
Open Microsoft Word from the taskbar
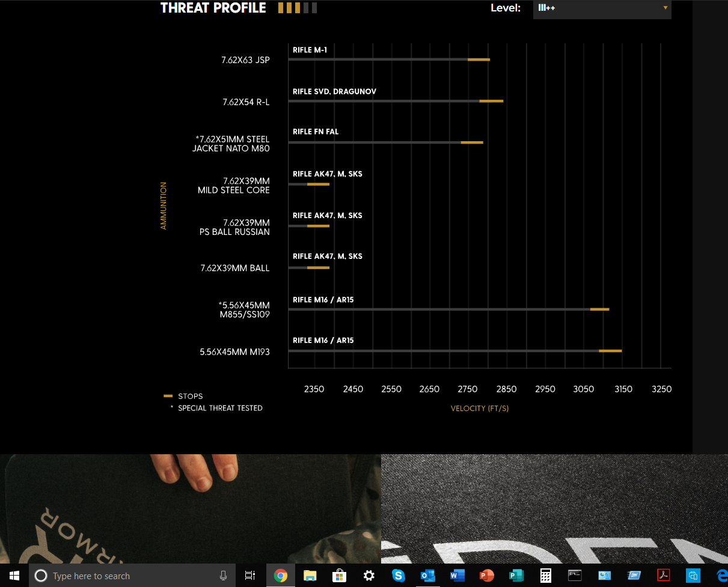click(x=457, y=576)
